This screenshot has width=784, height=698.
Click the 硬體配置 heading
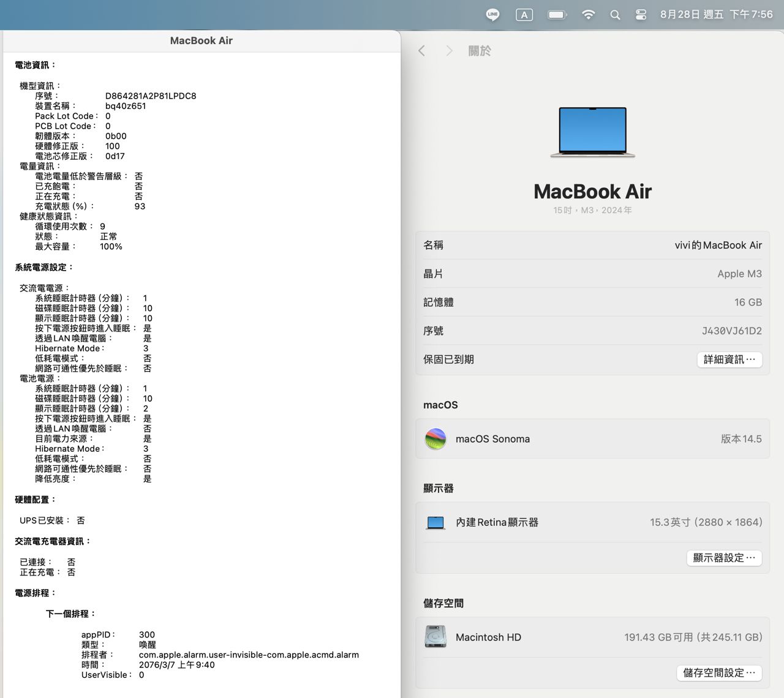[36, 500]
